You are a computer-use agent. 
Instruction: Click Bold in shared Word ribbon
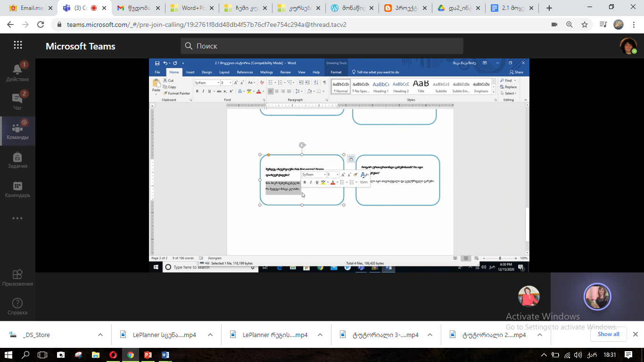tap(197, 91)
